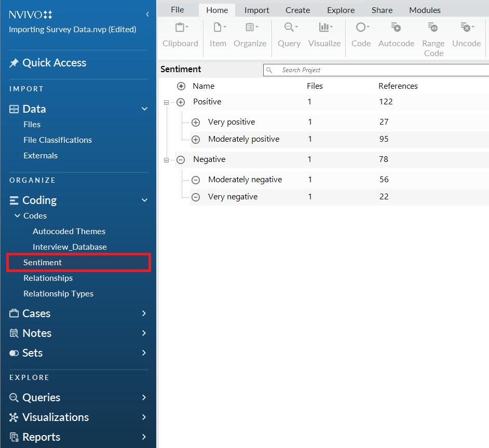Screen dimensions: 489x448
Task: Click the Visualizations icon in sidebar
Action: [13, 417]
